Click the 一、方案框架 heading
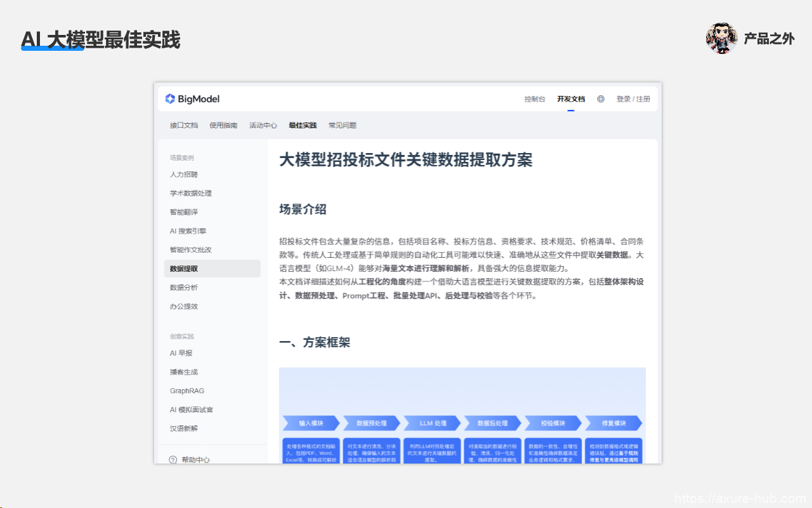This screenshot has width=812, height=508. 315,342
